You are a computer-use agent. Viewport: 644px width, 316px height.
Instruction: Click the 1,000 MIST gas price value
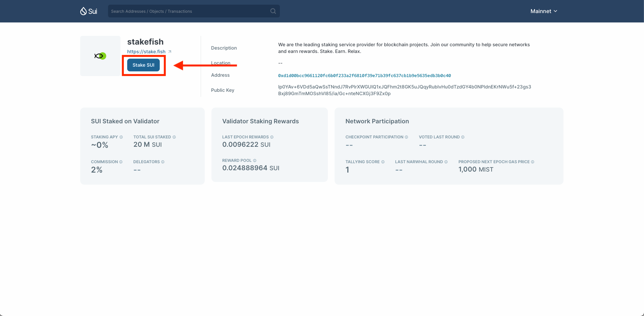476,169
